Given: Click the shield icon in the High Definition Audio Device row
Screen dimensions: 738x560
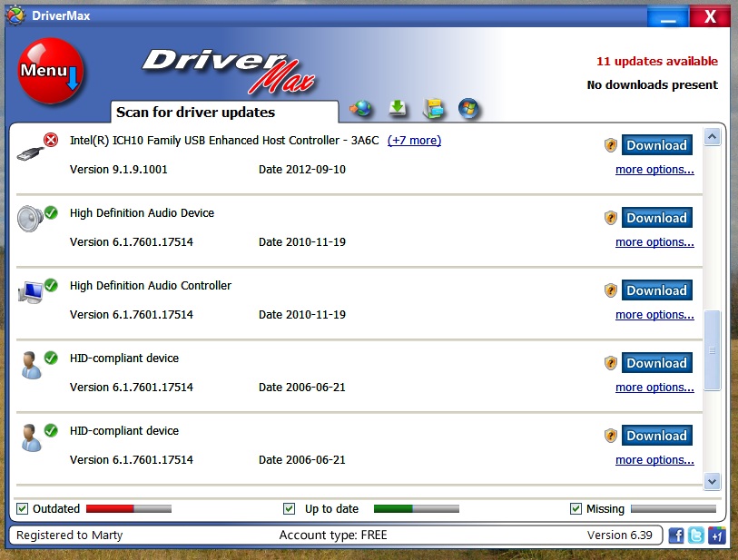Looking at the screenshot, I should 610,218.
